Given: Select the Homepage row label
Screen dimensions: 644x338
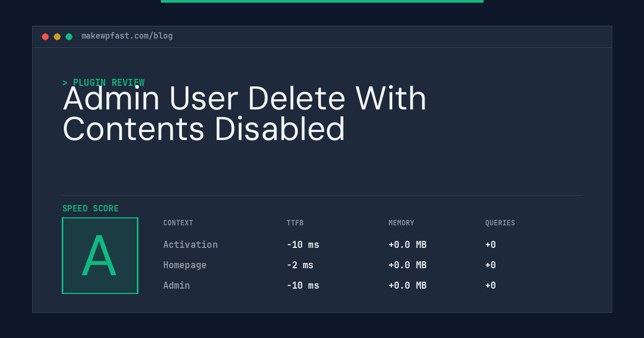Looking at the screenshot, I should (185, 265).
